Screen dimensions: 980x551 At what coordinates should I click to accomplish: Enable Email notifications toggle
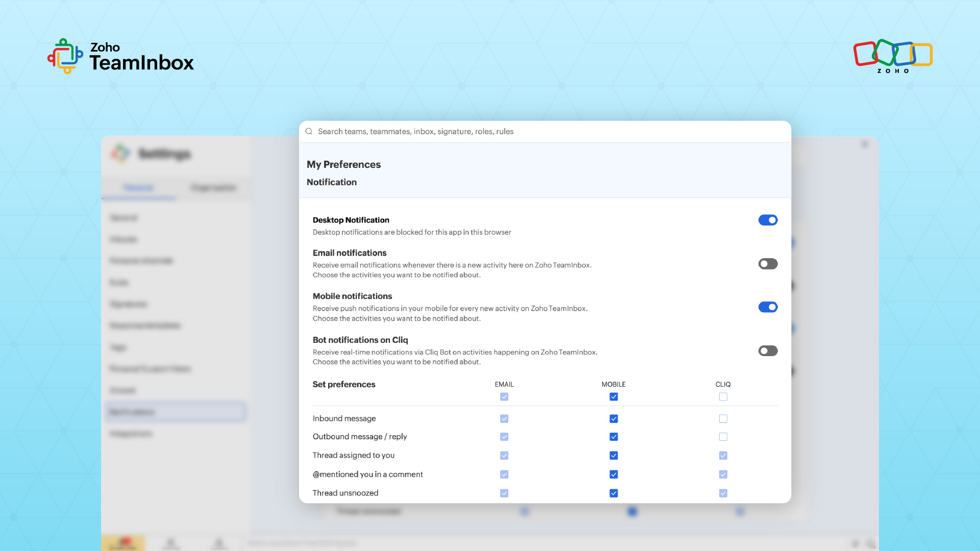pyautogui.click(x=768, y=264)
